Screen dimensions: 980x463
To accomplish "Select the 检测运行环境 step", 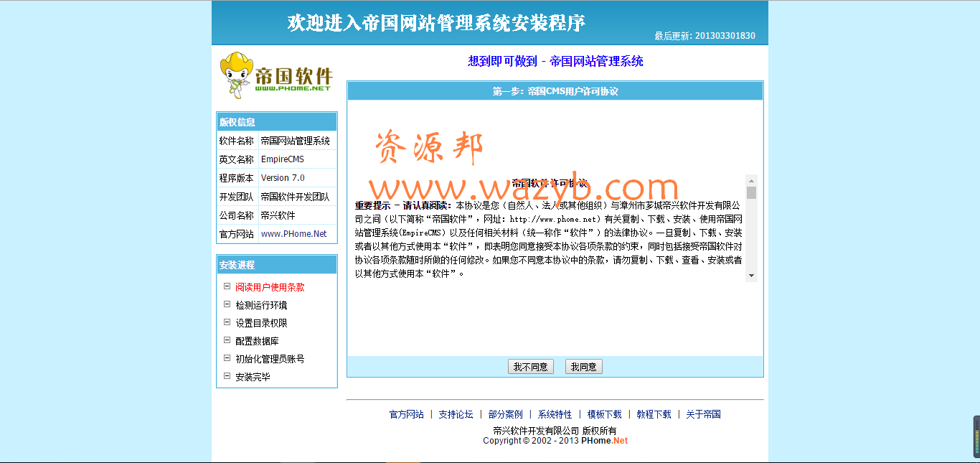I will (x=261, y=305).
